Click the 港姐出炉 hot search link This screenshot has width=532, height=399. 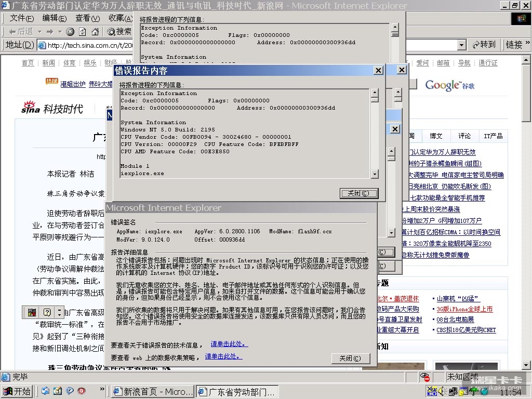click(x=73, y=84)
